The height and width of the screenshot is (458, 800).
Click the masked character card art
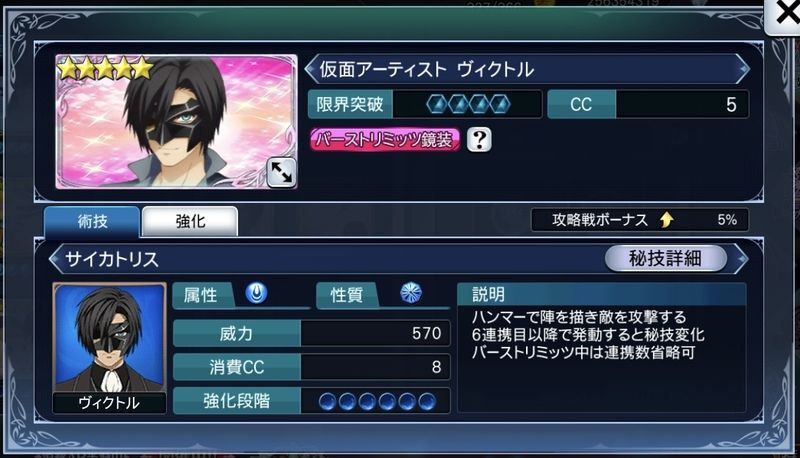(176, 122)
